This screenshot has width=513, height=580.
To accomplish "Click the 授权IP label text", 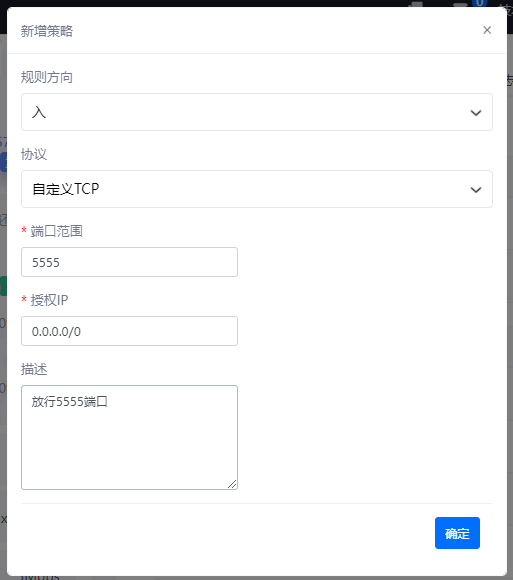I will [x=50, y=300].
